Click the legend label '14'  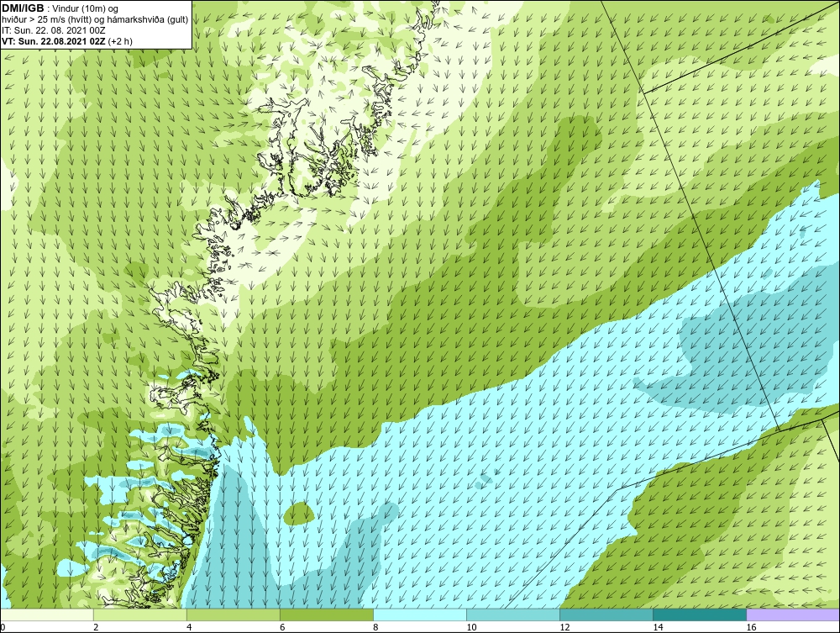tap(658, 627)
